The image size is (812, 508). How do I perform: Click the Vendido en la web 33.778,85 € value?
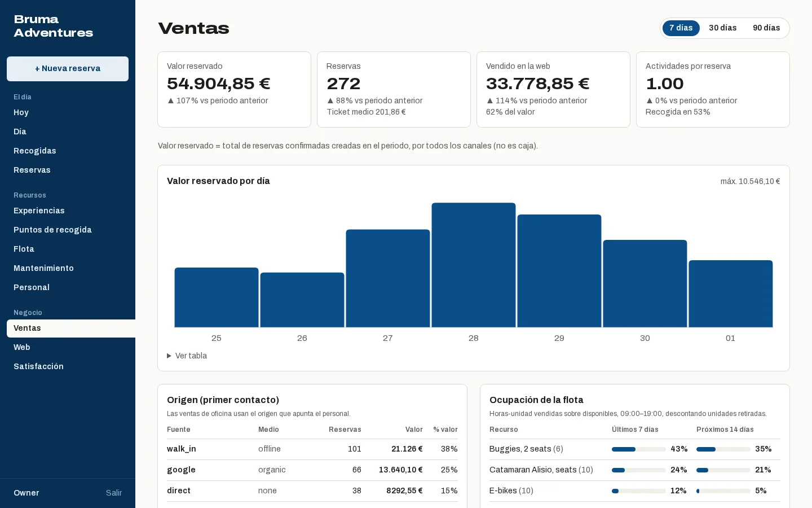[x=537, y=84]
